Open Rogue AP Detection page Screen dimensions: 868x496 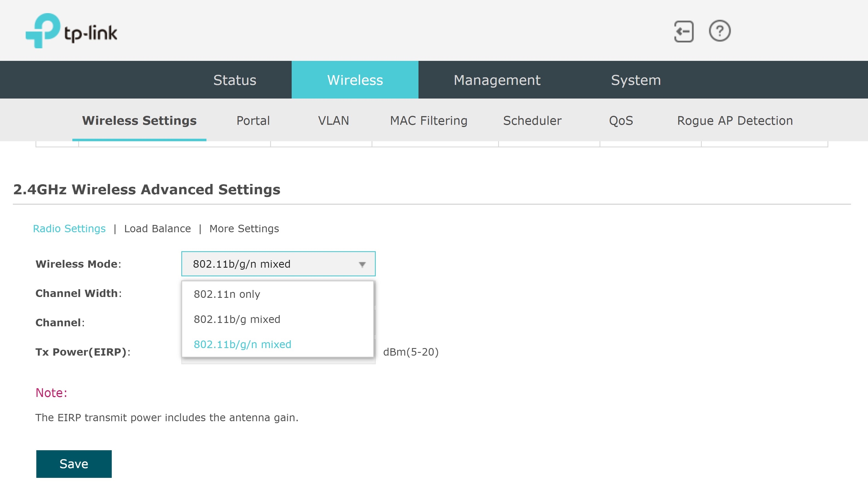point(735,121)
